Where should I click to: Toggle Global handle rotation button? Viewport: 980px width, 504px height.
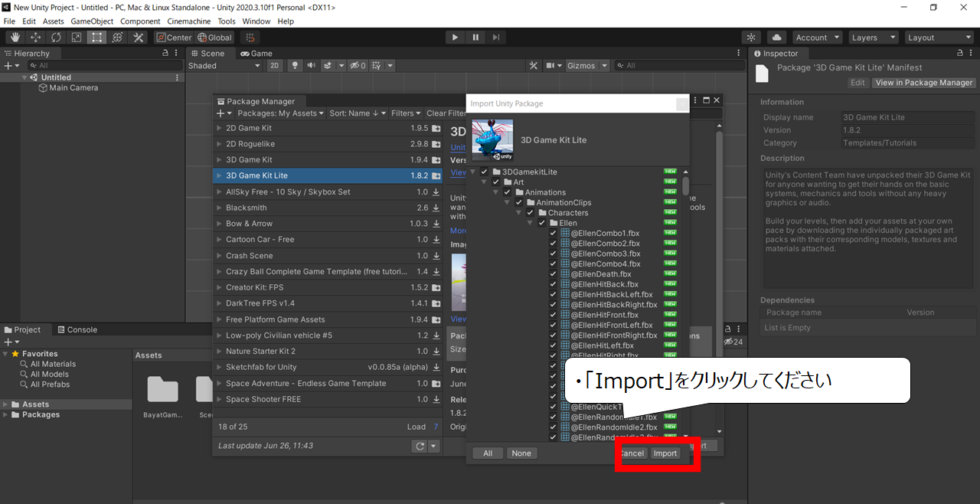tap(214, 38)
